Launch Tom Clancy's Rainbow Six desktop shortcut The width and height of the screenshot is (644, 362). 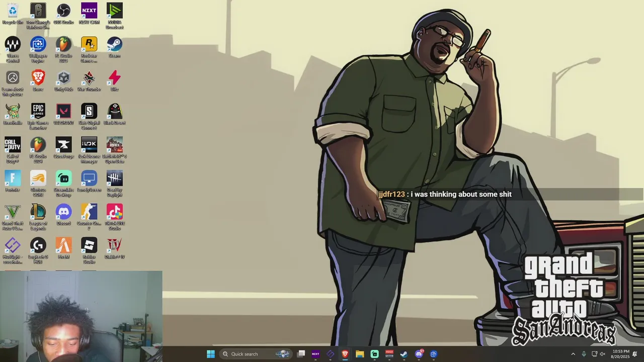[38, 16]
